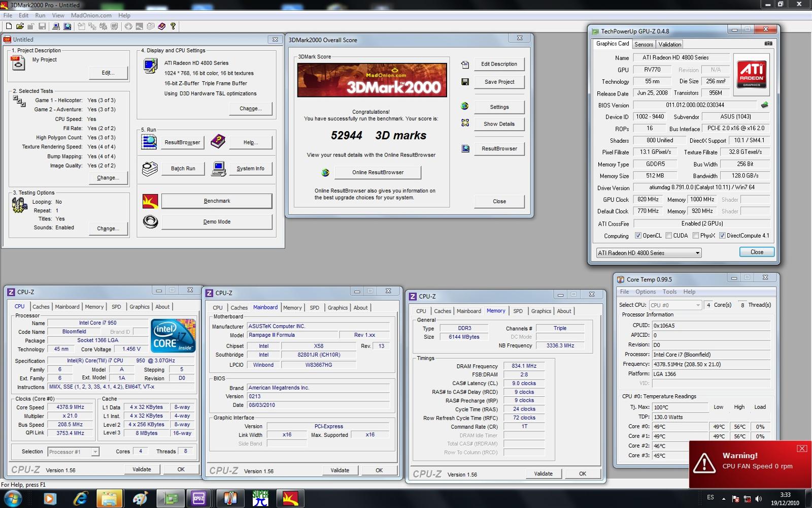Click the Online ResultBrowser button
This screenshot has width=812, height=508.
pyautogui.click(x=378, y=173)
